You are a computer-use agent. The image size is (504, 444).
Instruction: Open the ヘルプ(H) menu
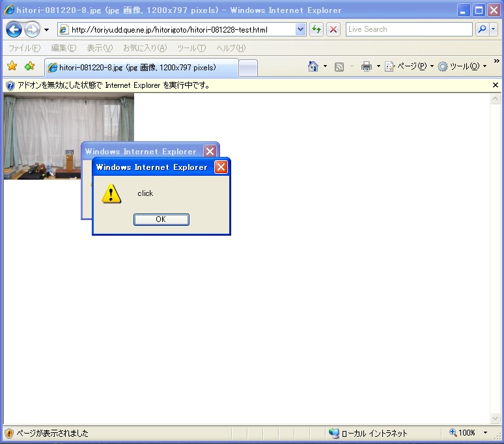tap(231, 48)
